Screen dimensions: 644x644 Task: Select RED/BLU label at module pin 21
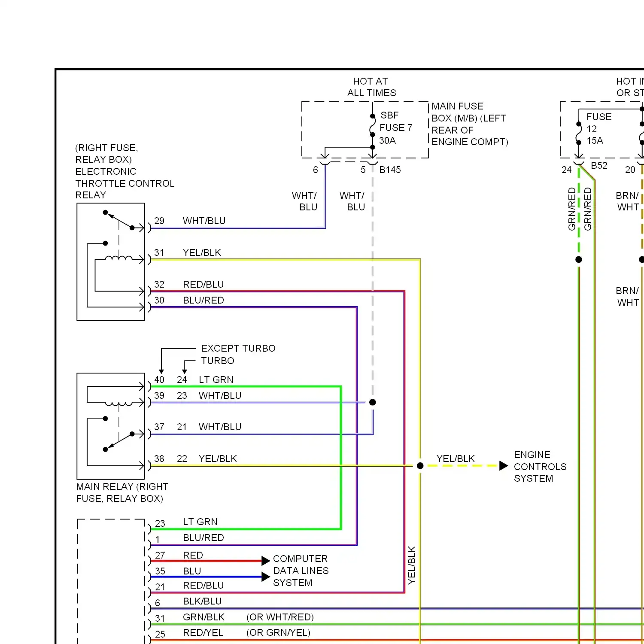[x=203, y=585]
